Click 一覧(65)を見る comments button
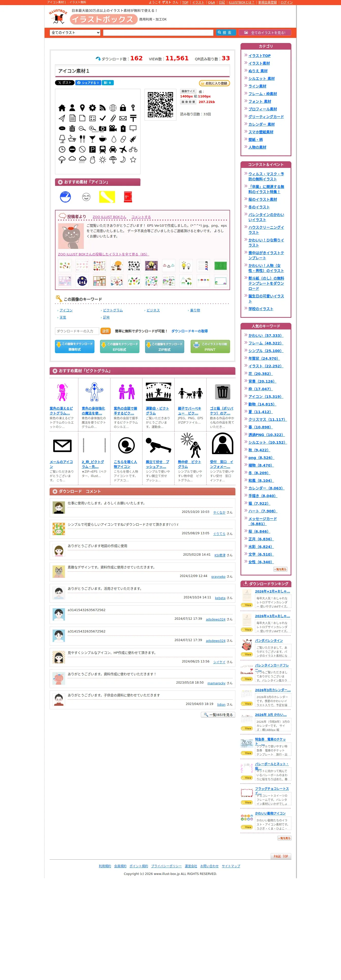 tap(218, 715)
